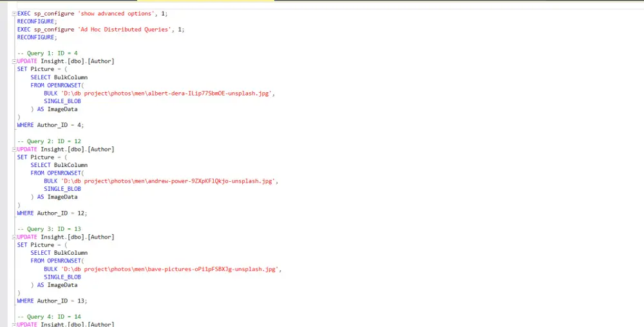Click the comment '-- Query 4: ID = 14'
The width and height of the screenshot is (644, 327).
pyautogui.click(x=49, y=317)
